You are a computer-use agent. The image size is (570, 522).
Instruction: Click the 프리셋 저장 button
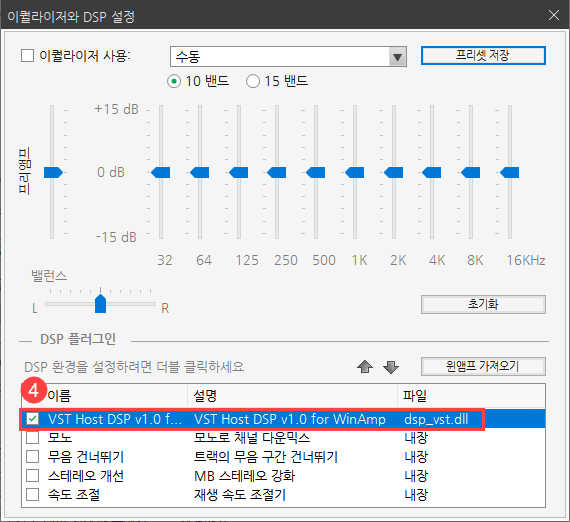coord(483,56)
